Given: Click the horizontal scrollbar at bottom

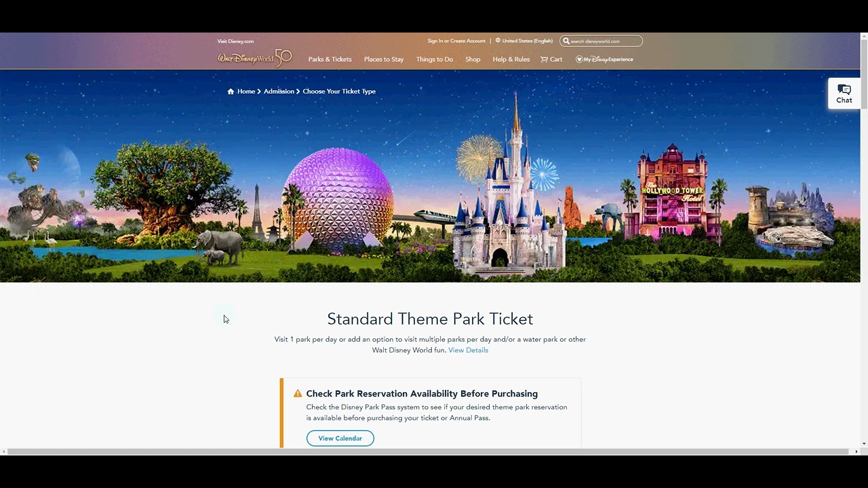Looking at the screenshot, I should [427, 451].
